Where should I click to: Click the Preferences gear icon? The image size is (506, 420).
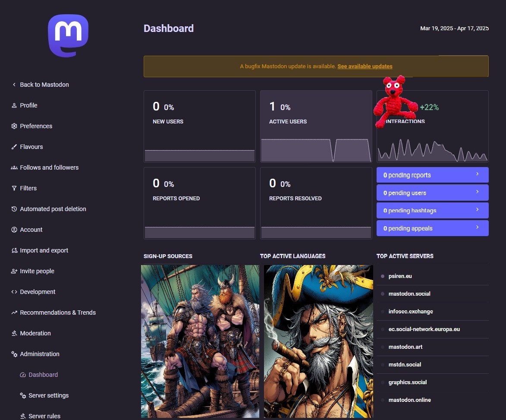coord(14,126)
